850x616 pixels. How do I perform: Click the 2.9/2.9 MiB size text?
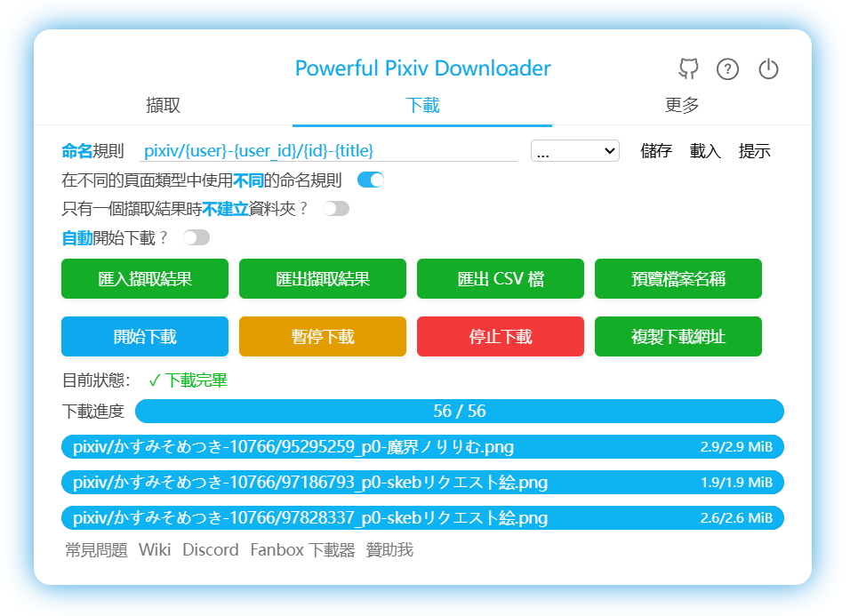[736, 447]
